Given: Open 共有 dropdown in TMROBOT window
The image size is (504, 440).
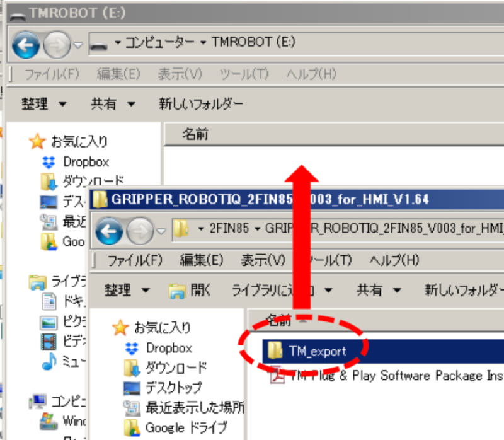Looking at the screenshot, I should pyautogui.click(x=113, y=104).
